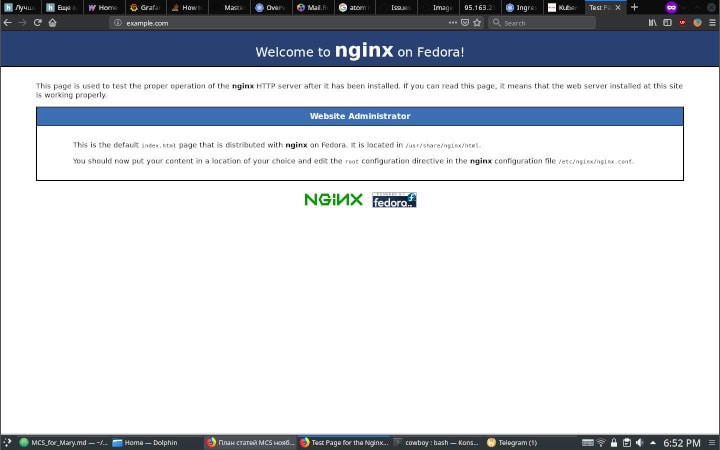The height and width of the screenshot is (450, 720).
Task: Click the NGINX logo image
Action: 333,199
